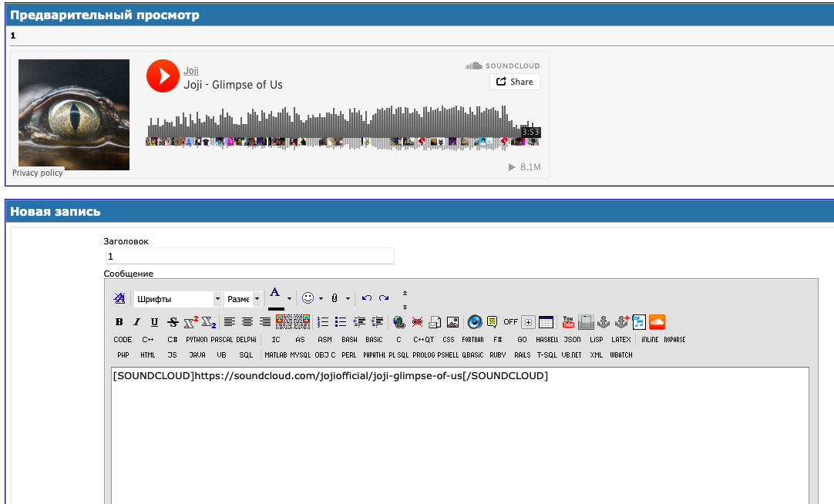
Task: Click the Remove Formatting icon
Action: click(x=119, y=298)
